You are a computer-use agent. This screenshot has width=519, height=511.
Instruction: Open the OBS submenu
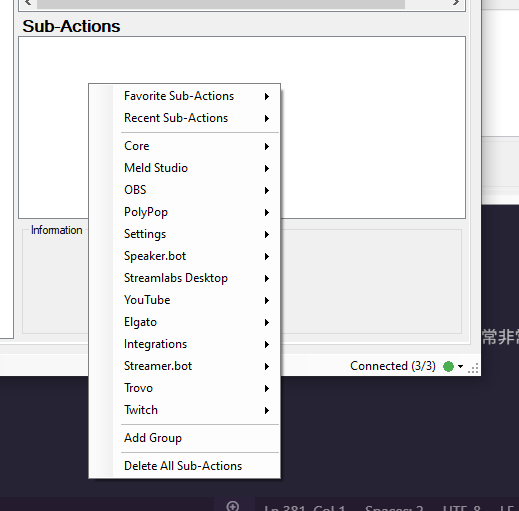pyautogui.click(x=184, y=190)
